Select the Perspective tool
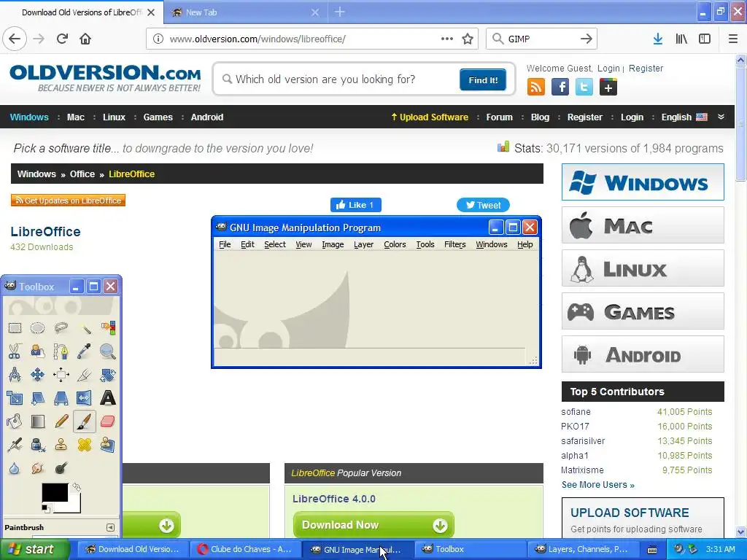 (x=61, y=398)
